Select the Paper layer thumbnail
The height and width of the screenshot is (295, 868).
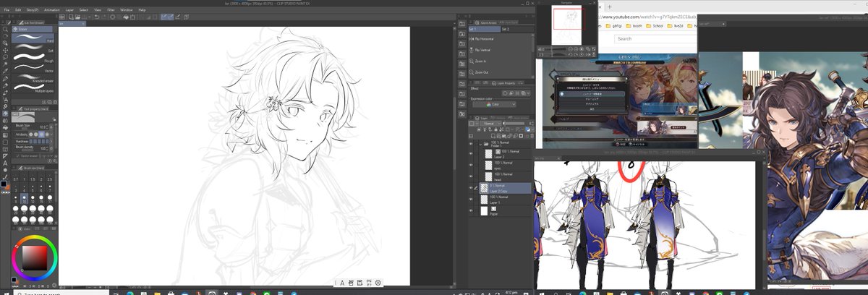point(485,210)
